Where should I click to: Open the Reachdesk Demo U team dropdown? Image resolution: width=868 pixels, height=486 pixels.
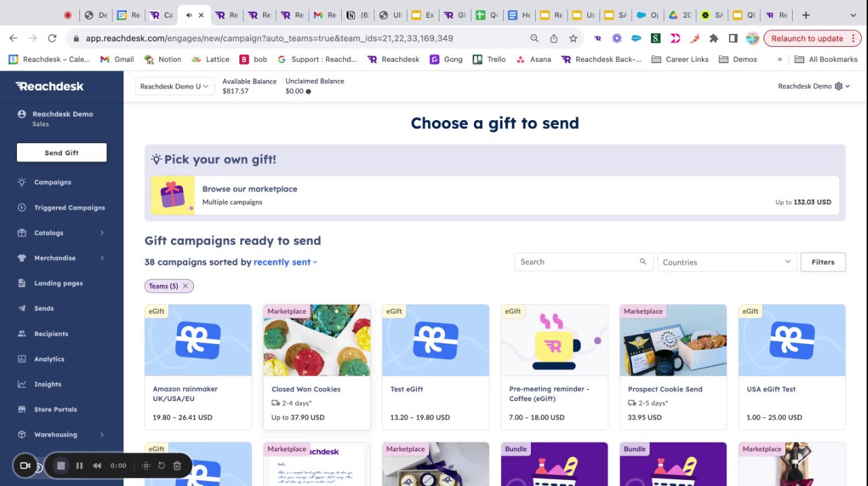(x=175, y=86)
